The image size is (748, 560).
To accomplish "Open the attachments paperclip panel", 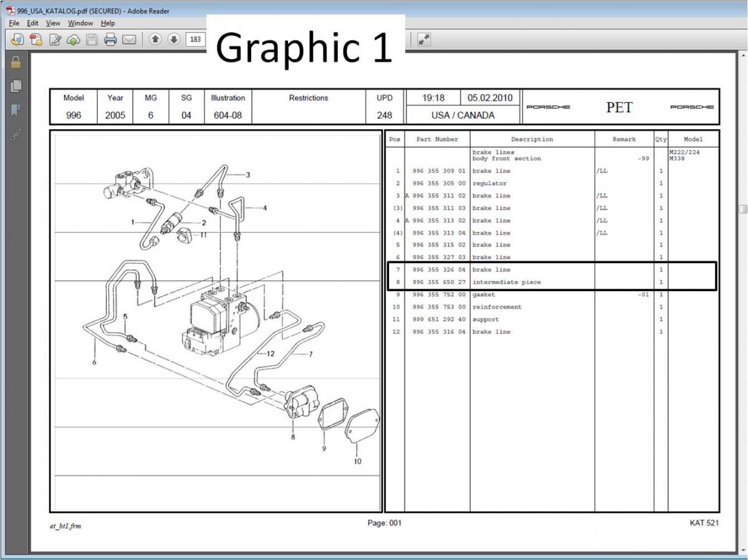I will [x=16, y=134].
